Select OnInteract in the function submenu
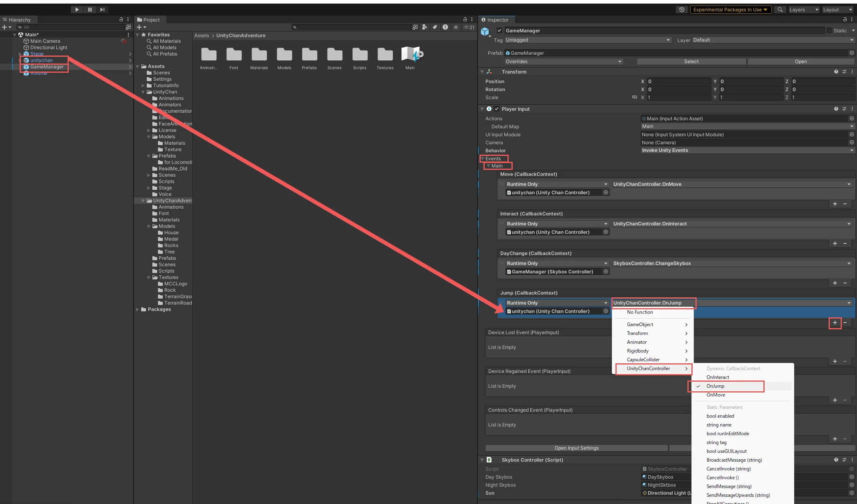This screenshot has width=857, height=504. pos(717,377)
